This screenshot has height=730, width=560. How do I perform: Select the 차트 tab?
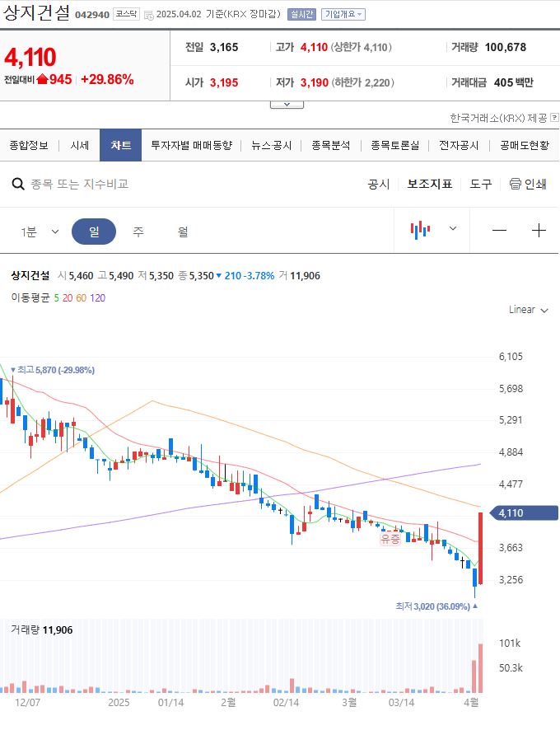coord(120,145)
